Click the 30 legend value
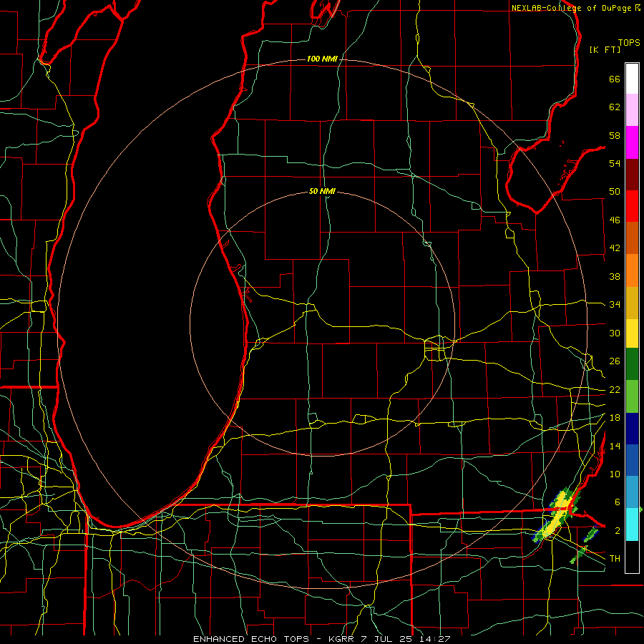 pyautogui.click(x=615, y=333)
